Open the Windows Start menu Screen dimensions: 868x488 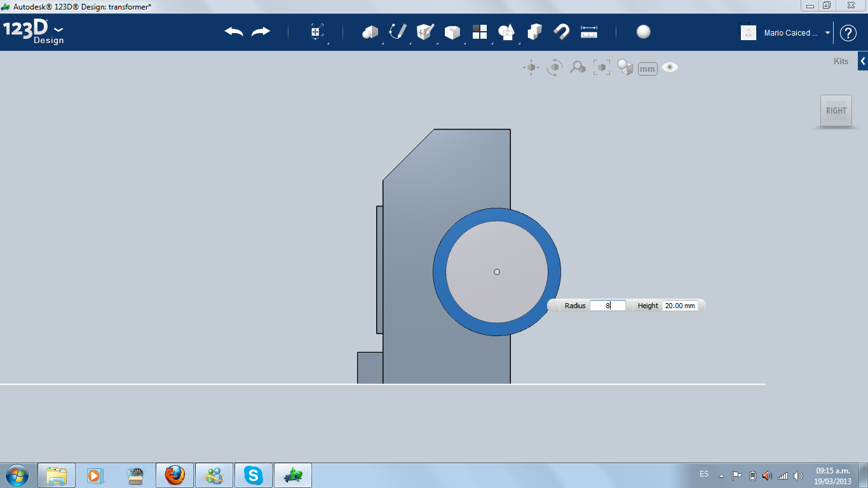(17, 475)
